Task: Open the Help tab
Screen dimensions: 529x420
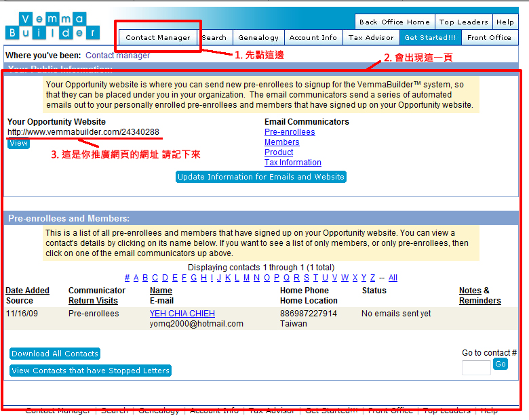Action: pyautogui.click(x=505, y=22)
